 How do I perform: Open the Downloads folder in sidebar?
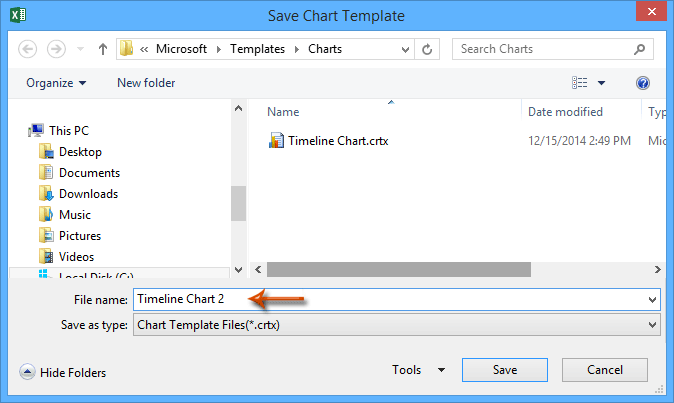pos(88,194)
